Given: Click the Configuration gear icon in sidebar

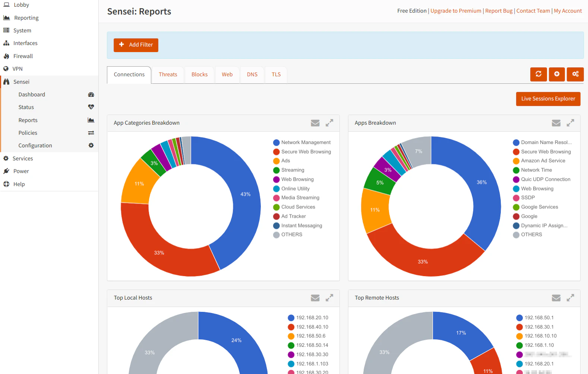Looking at the screenshot, I should tap(91, 145).
